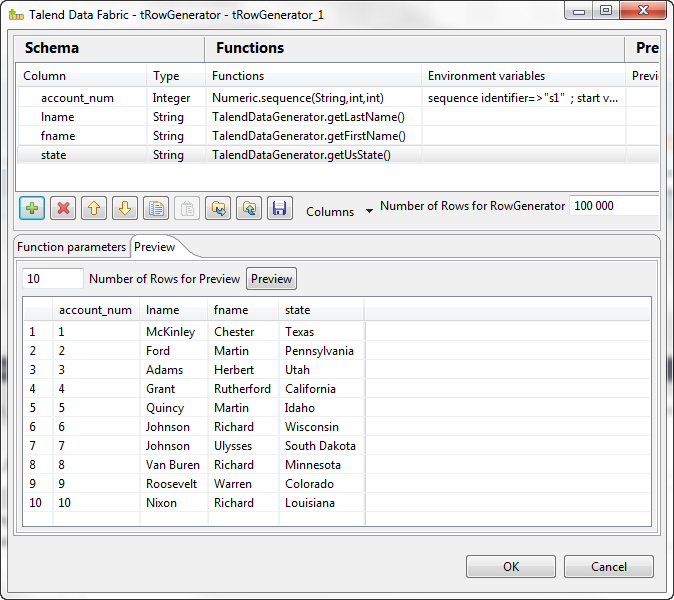Screen dimensions: 674x600
Task: Confirm with the OK button
Action: point(511,566)
